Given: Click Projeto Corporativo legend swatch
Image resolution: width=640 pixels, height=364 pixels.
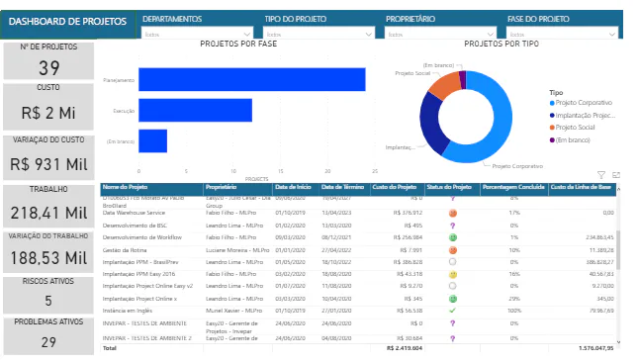Looking at the screenshot, I should (x=552, y=103).
